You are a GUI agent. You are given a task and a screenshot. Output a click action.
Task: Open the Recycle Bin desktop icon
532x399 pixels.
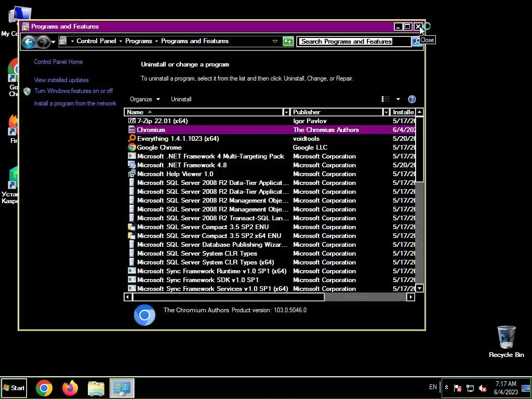506,342
